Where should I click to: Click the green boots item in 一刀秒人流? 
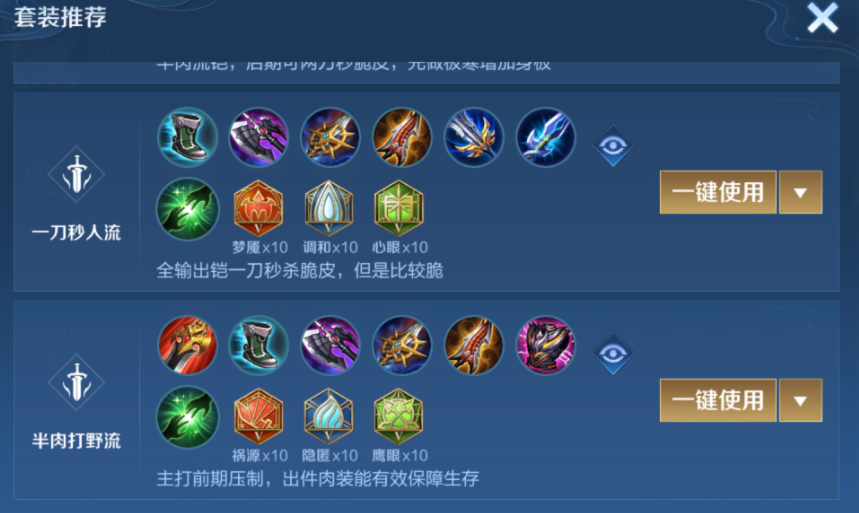point(187,137)
